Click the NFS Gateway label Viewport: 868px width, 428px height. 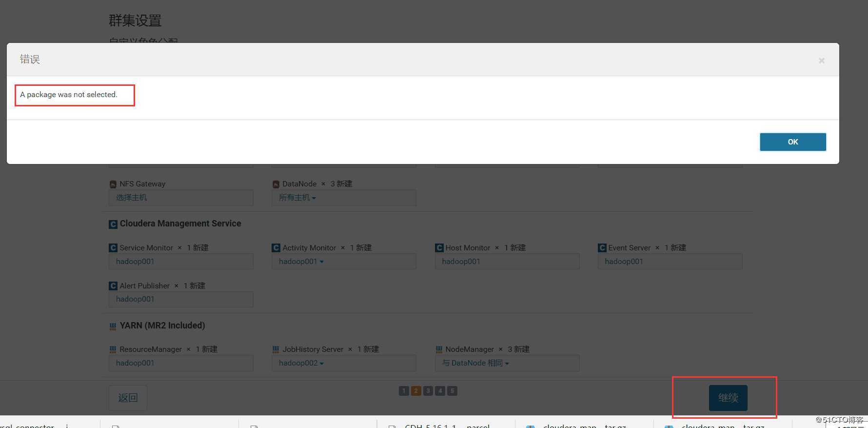click(142, 184)
